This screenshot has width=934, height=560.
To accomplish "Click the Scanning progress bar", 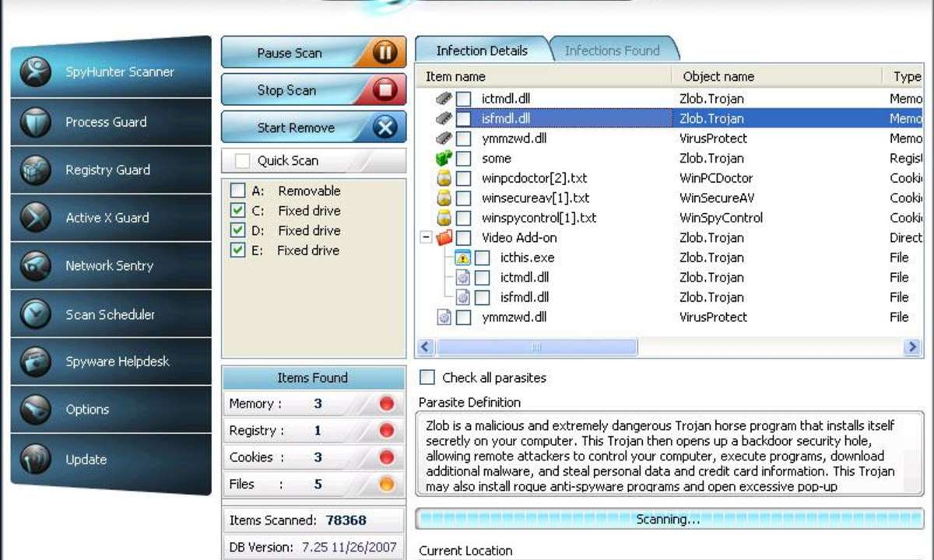I will click(670, 519).
